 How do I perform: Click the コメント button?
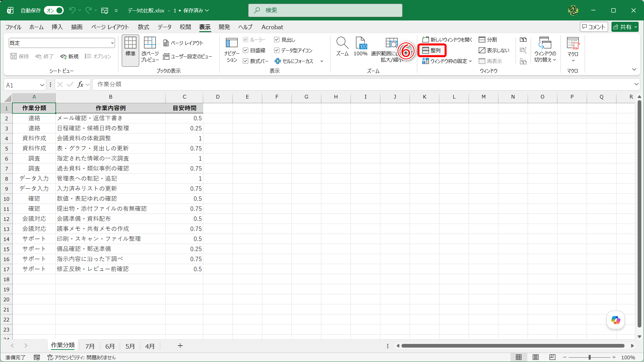(x=594, y=27)
